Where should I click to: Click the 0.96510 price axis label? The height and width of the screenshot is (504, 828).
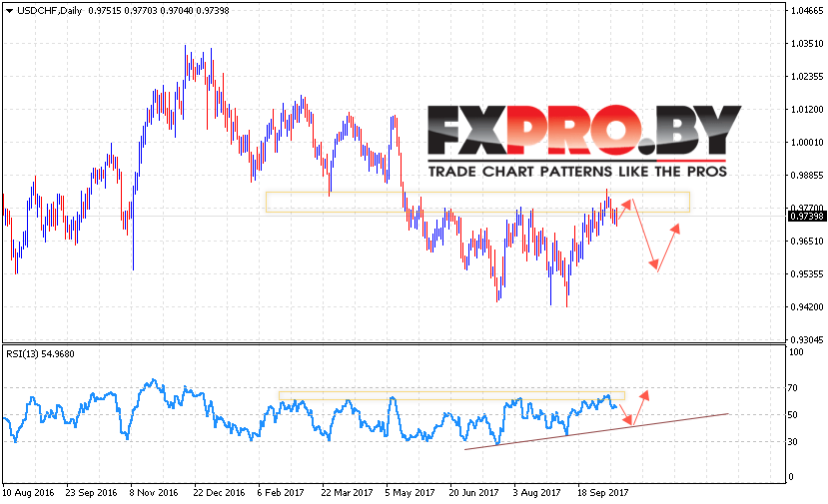[806, 242]
